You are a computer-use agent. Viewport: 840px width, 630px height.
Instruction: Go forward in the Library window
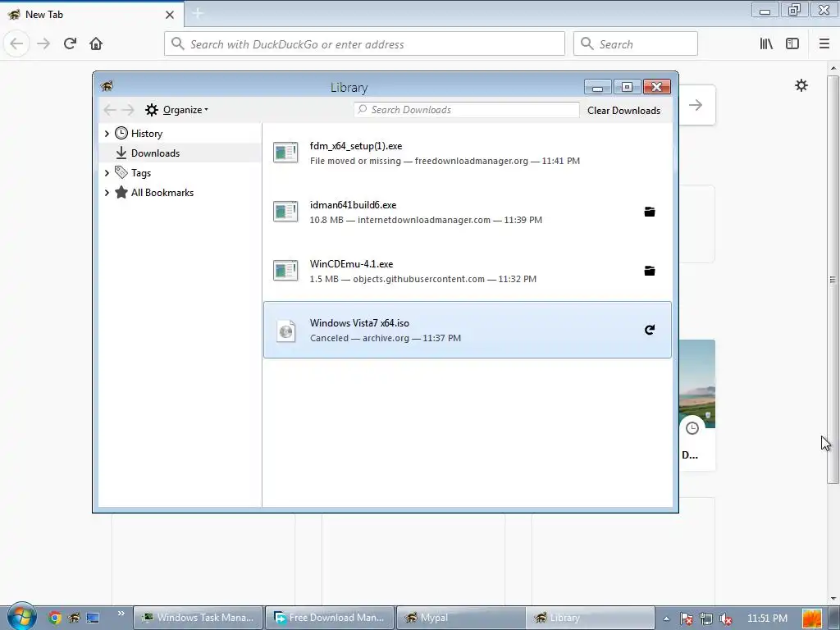point(128,110)
